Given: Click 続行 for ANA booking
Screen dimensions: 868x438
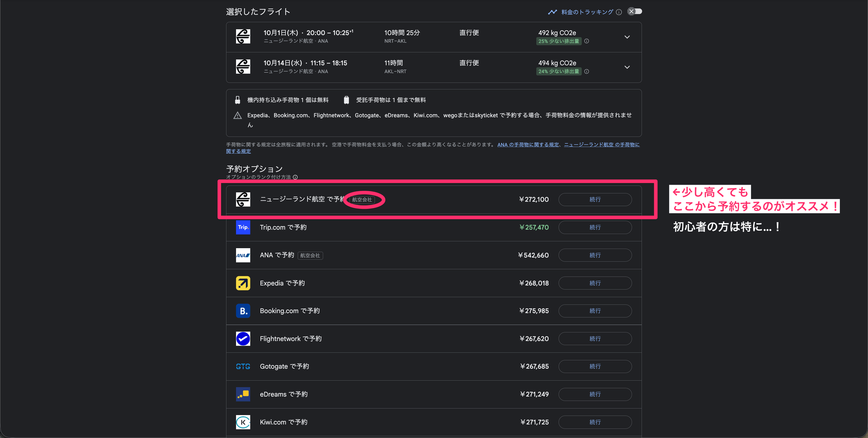Looking at the screenshot, I should pyautogui.click(x=595, y=255).
